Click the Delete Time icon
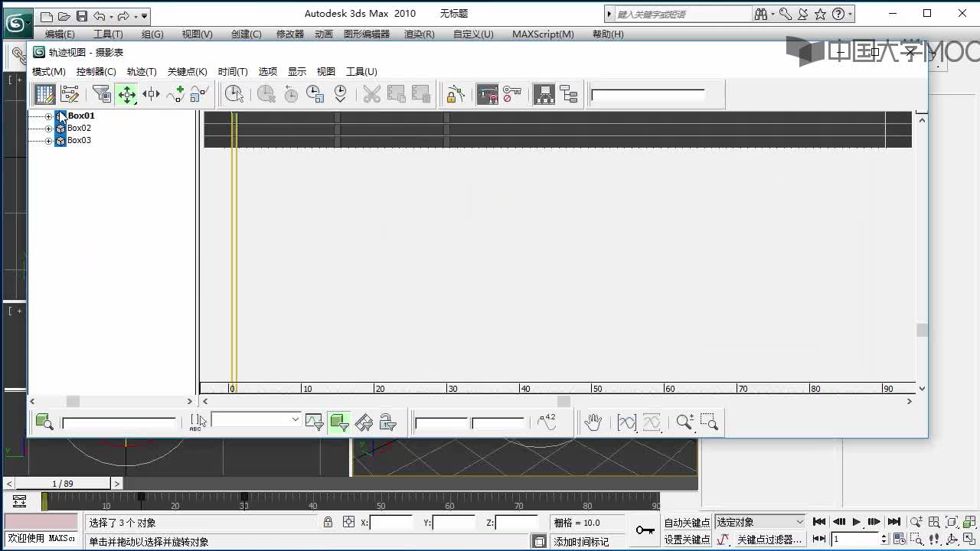The height and width of the screenshot is (551, 980). [x=266, y=94]
